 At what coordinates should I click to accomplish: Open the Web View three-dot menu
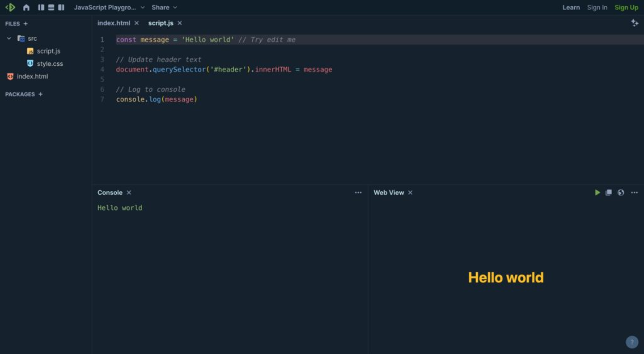pyautogui.click(x=634, y=193)
